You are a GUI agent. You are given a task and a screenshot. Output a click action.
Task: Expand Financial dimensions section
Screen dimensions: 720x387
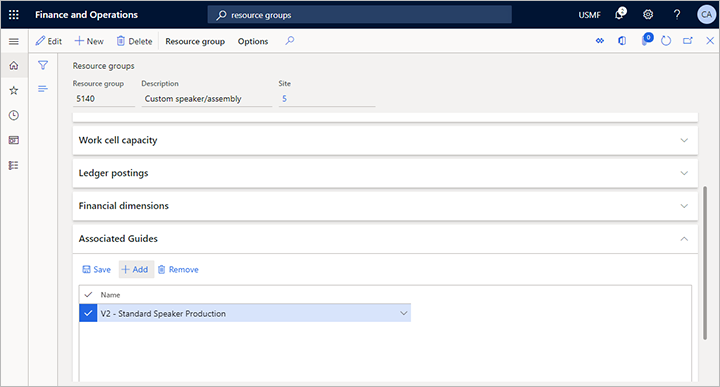coord(385,206)
